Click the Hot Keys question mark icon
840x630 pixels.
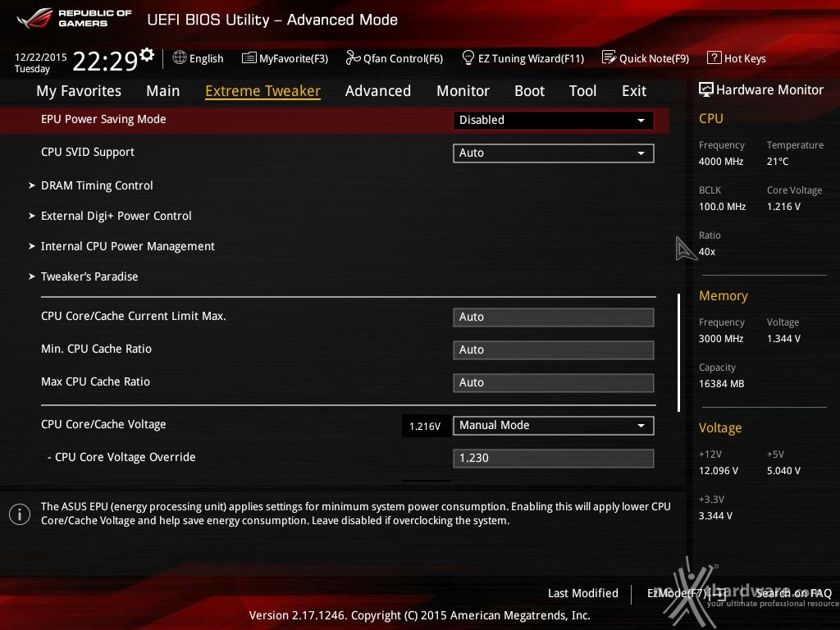[x=714, y=57]
